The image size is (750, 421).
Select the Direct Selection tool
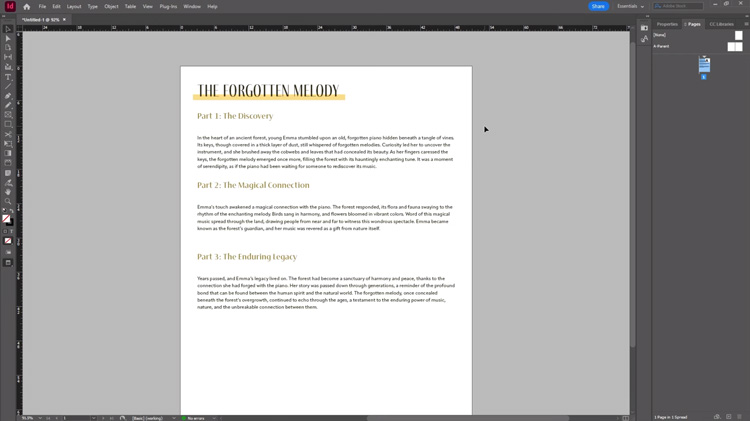click(8, 38)
